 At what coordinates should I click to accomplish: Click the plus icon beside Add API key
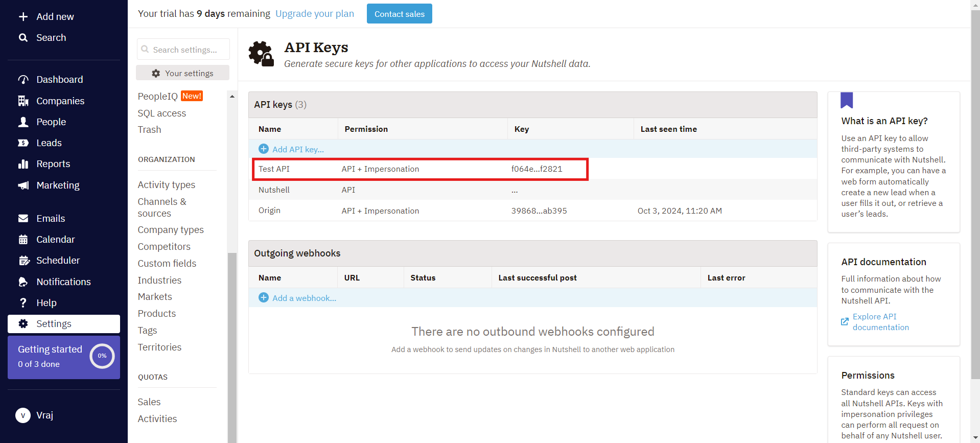pyautogui.click(x=264, y=149)
